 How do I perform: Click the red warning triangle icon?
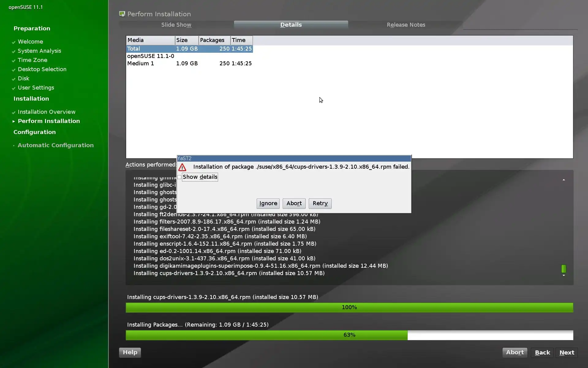182,167
